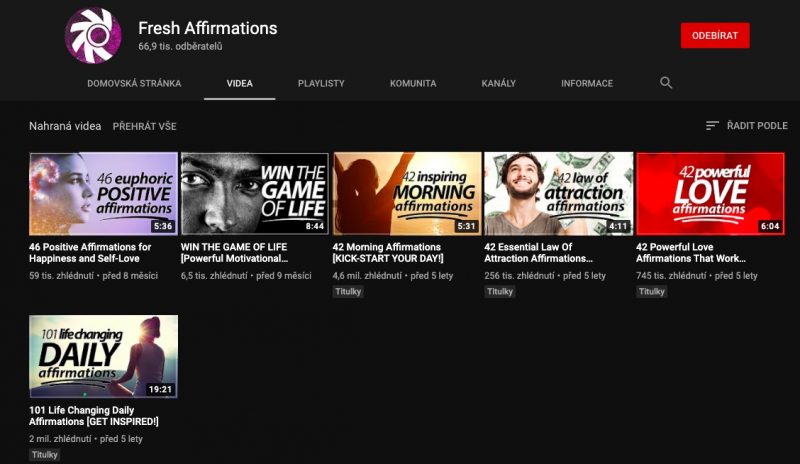The width and height of the screenshot is (800, 464).
Task: Click Titulky badge under Law Of Attraction video
Action: (499, 291)
